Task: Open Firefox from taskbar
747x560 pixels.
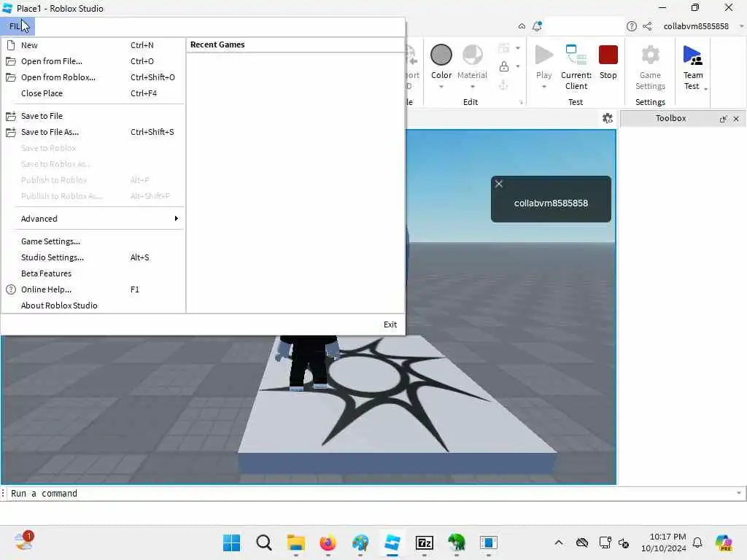Action: pos(328,542)
